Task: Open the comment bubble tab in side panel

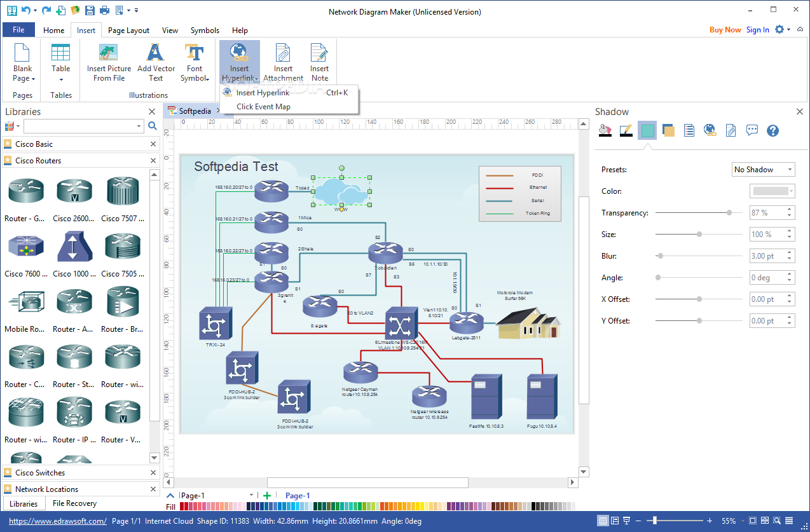Action: click(x=752, y=130)
